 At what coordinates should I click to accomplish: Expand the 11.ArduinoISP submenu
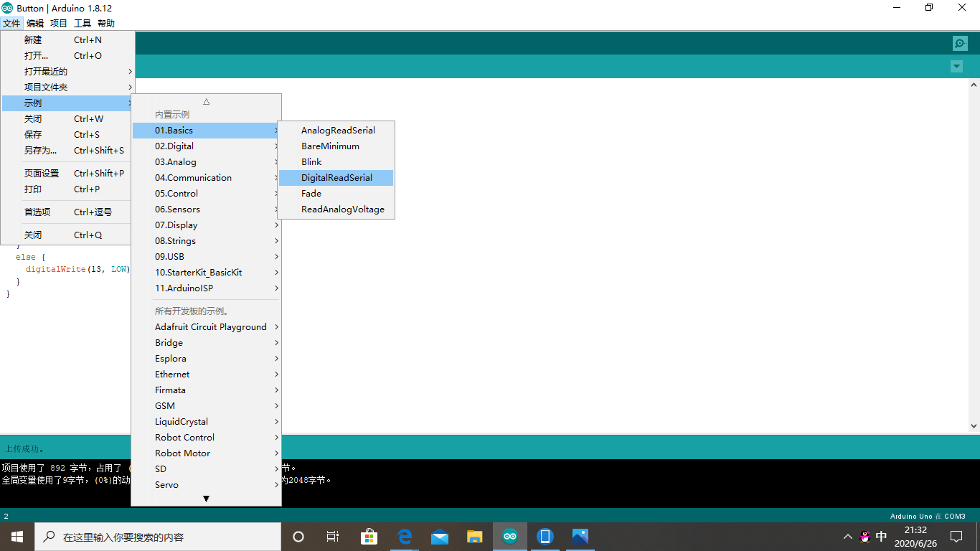pyautogui.click(x=207, y=288)
